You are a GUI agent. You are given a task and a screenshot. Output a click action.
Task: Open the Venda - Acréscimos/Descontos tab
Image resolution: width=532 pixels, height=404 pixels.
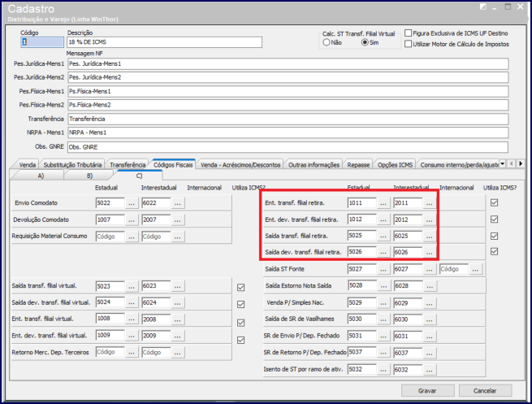pos(240,165)
